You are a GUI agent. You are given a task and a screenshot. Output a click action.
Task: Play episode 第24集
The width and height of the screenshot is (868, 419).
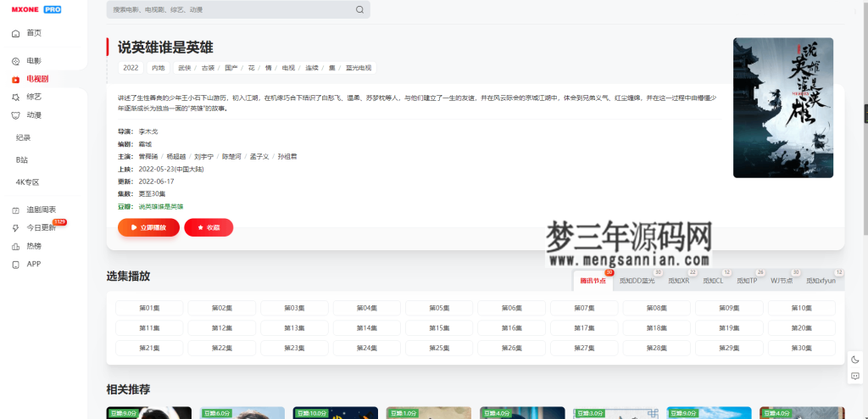point(367,348)
